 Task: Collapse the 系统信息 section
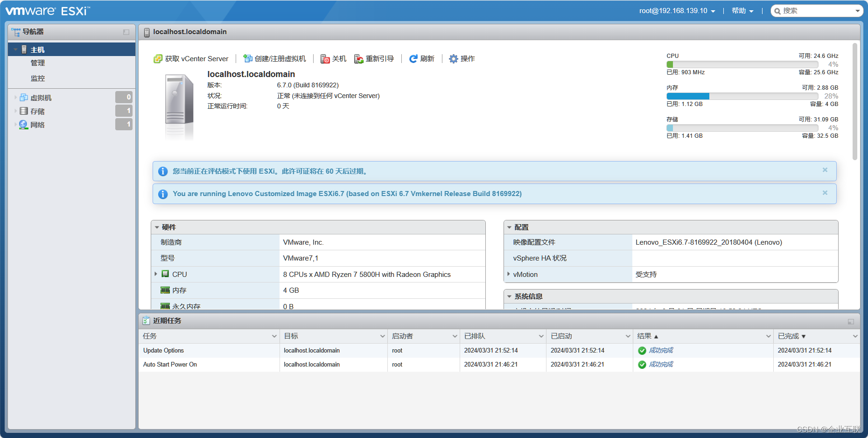(509, 296)
